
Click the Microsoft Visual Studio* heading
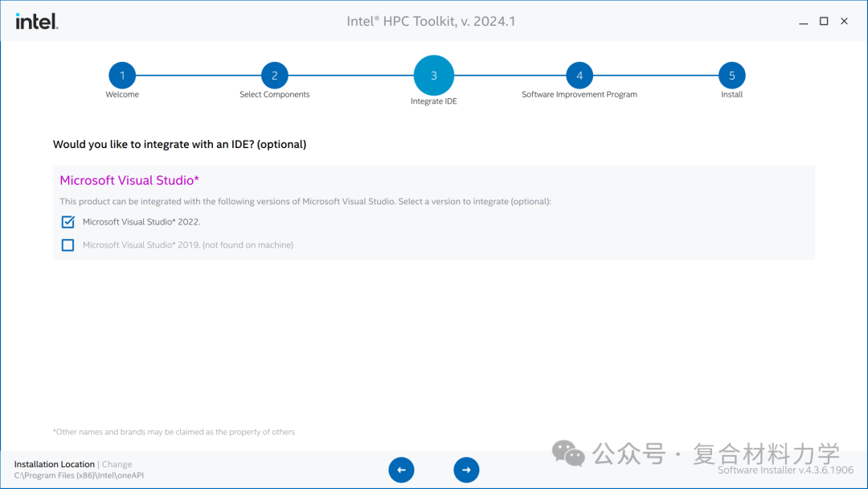(x=129, y=180)
